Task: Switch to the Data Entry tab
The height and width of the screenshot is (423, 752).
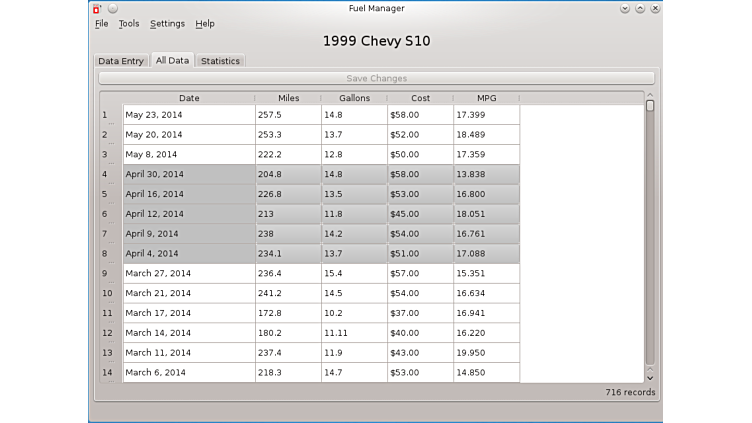Action: coord(121,61)
